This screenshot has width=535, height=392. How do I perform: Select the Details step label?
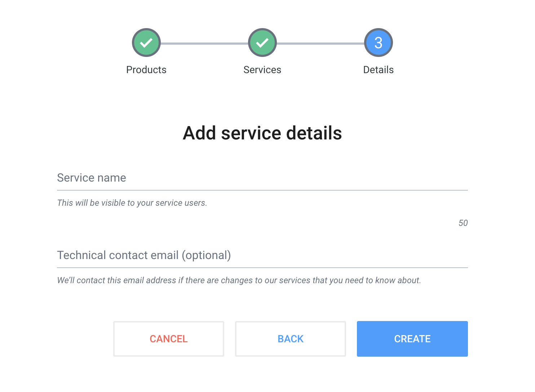[379, 70]
